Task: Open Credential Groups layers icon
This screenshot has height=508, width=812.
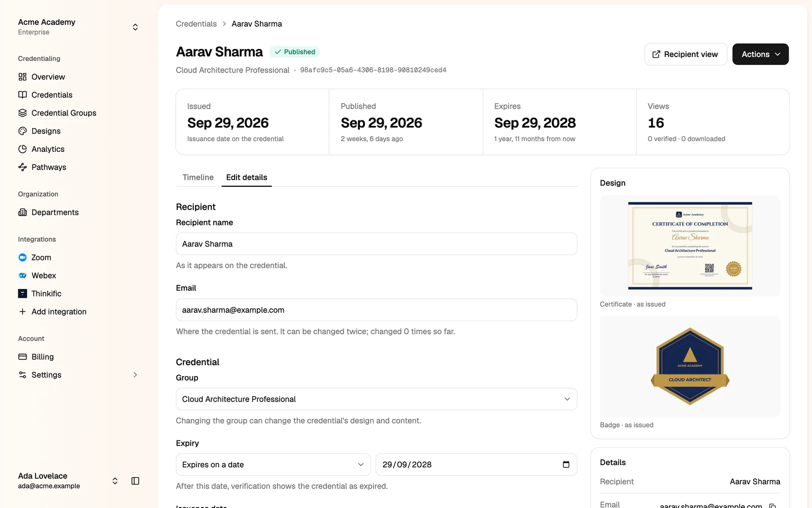Action: [22, 113]
